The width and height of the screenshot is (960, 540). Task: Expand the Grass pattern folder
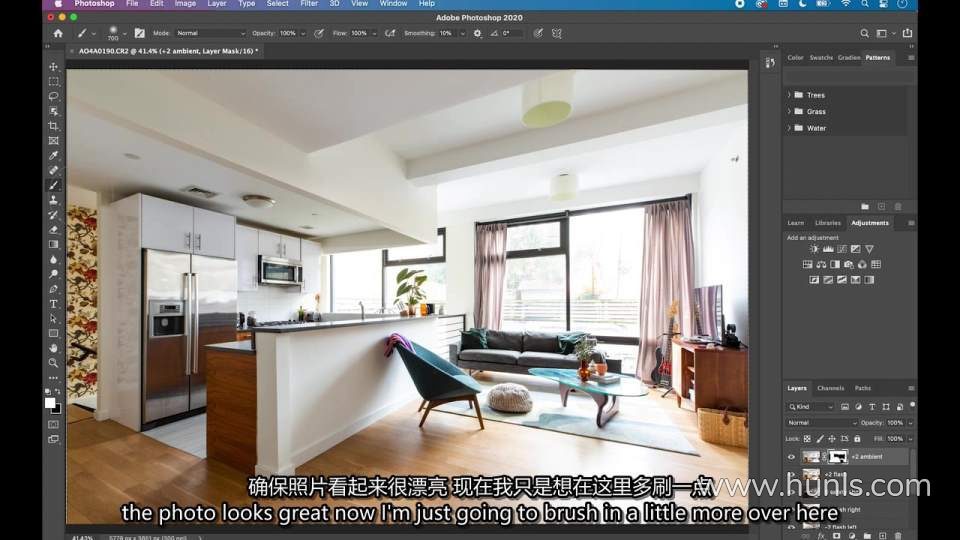(x=789, y=111)
